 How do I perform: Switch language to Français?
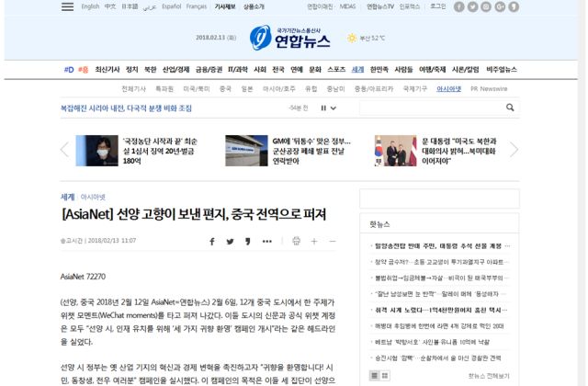(197, 6)
